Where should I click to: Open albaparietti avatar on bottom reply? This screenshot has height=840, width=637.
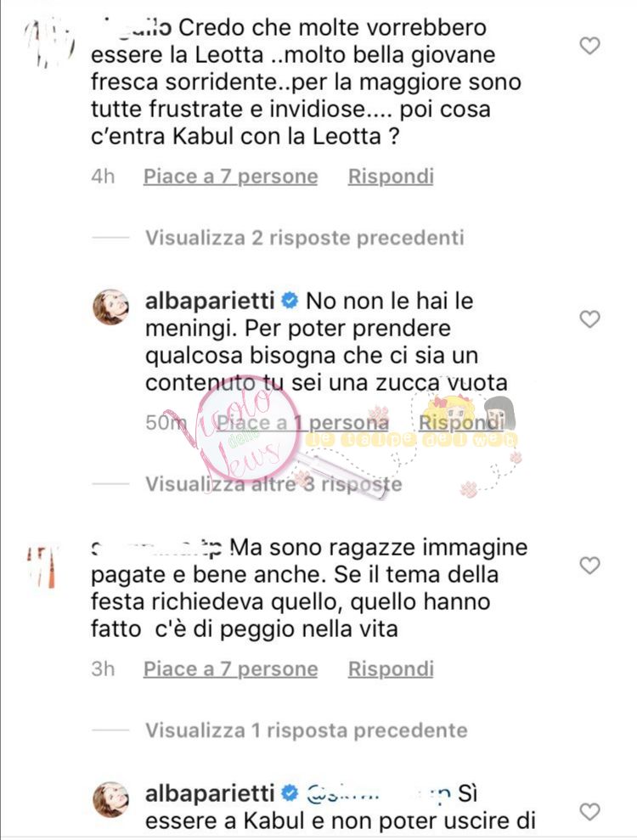111,799
